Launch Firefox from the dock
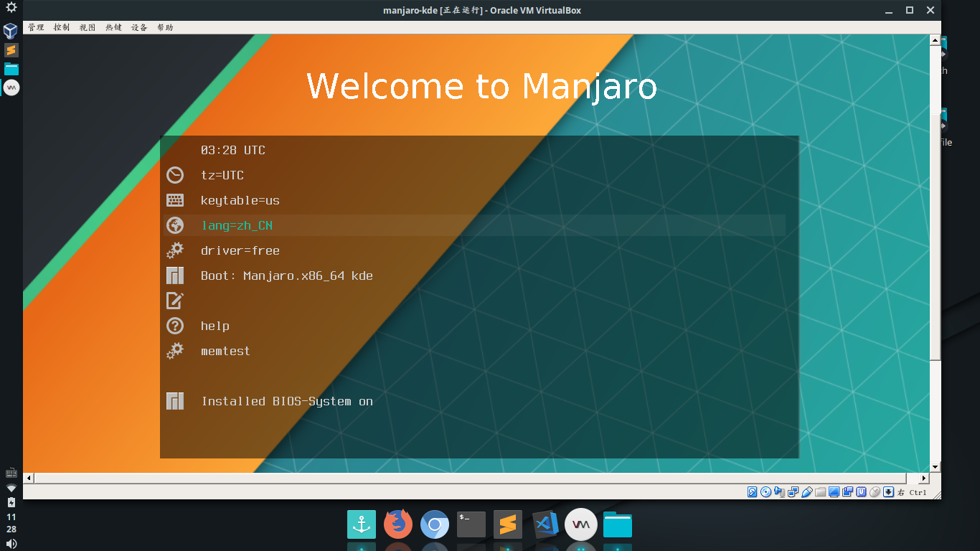This screenshot has width=980, height=551. [x=398, y=524]
